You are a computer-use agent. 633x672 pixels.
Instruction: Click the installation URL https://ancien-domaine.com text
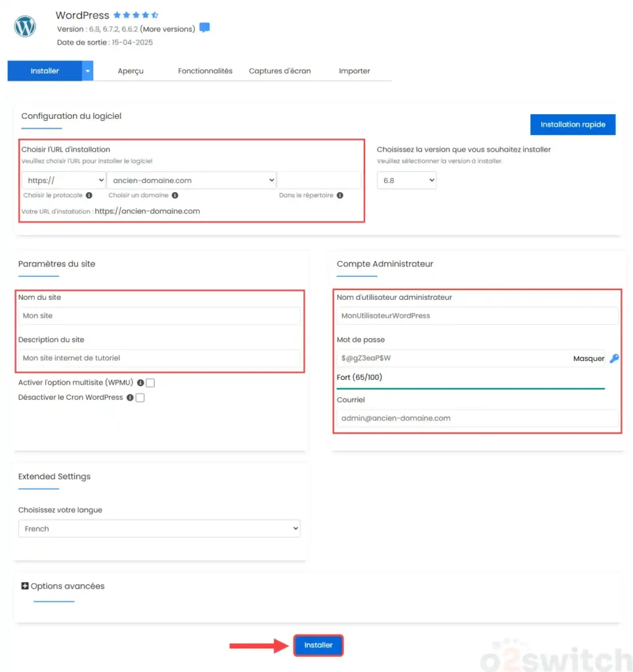coord(147,211)
